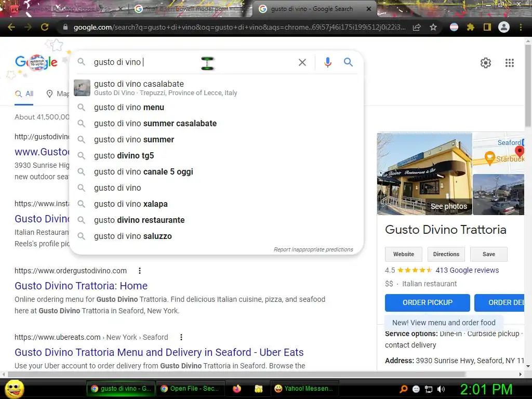Image resolution: width=532 pixels, height=399 pixels.
Task: Open the Seaford map thumbnail
Action: tap(498, 153)
